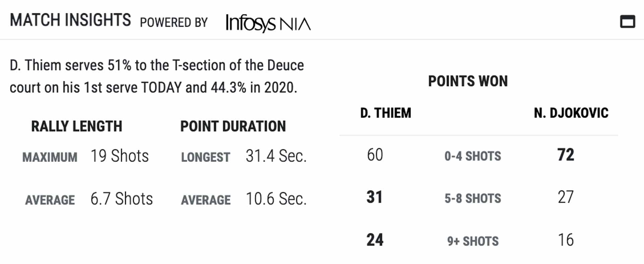Select the MATCH INSIGHTS heading
Viewport: 644px width, 264px height.
(x=70, y=20)
